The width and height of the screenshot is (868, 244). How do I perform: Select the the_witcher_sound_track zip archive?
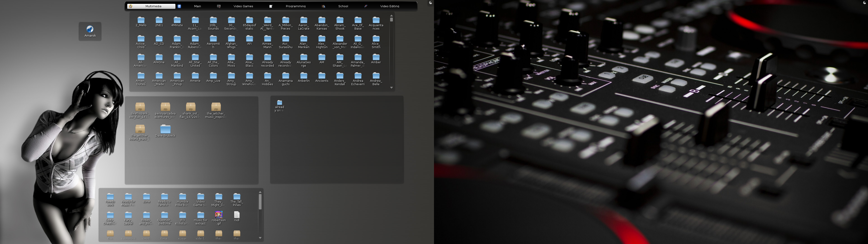tap(140, 132)
